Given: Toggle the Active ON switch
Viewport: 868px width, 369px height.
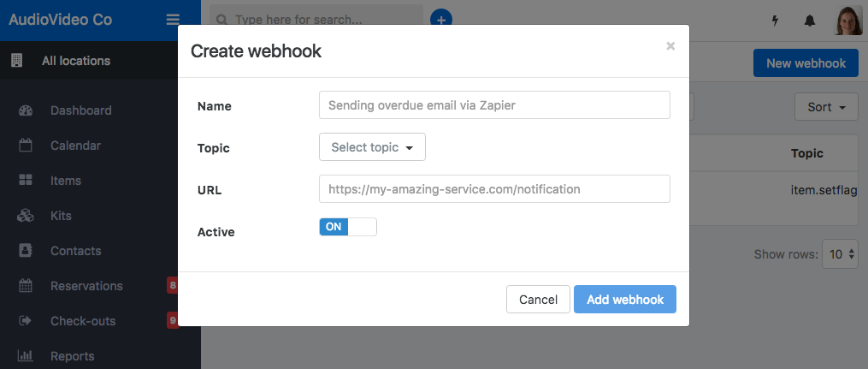Looking at the screenshot, I should 348,227.
